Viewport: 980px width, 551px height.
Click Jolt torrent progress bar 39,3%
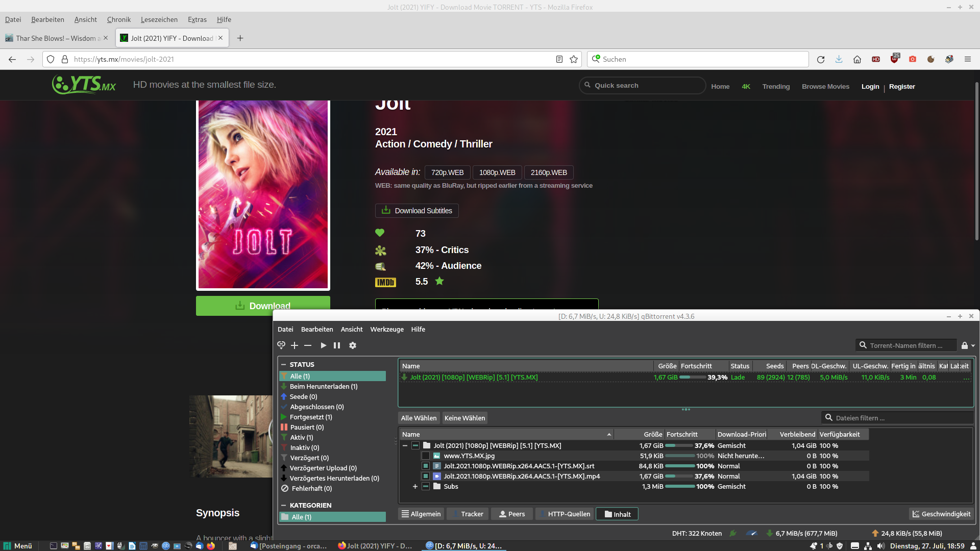pos(703,377)
